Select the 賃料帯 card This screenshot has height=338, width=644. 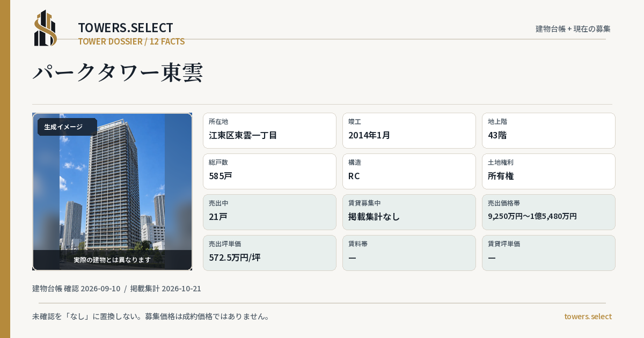click(x=409, y=253)
